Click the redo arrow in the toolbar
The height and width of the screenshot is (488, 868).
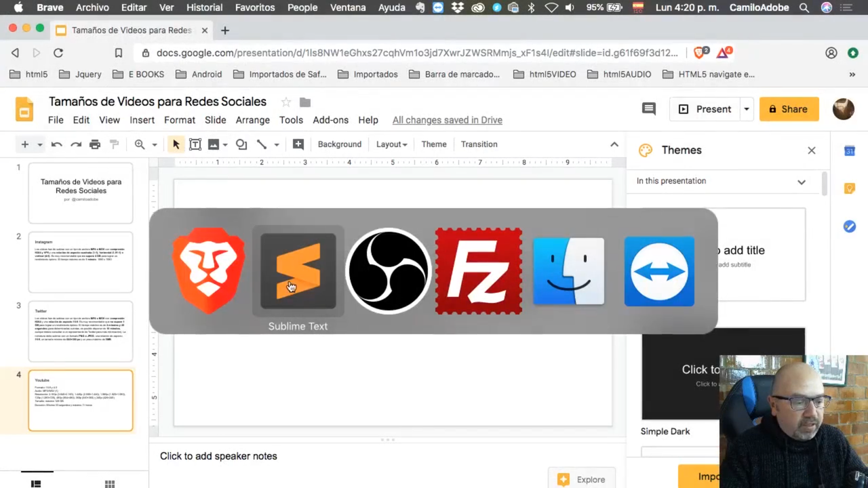[x=76, y=144]
